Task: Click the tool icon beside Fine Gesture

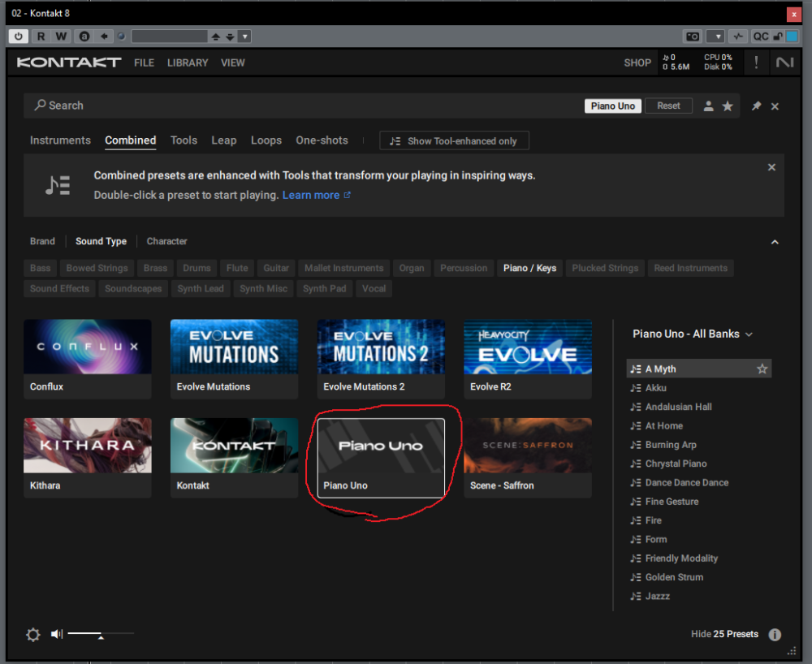Action: 636,502
